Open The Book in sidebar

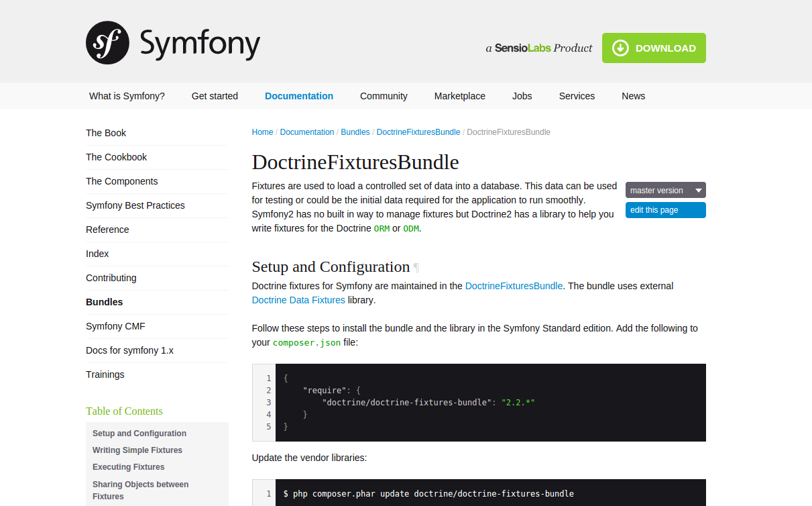(x=106, y=133)
